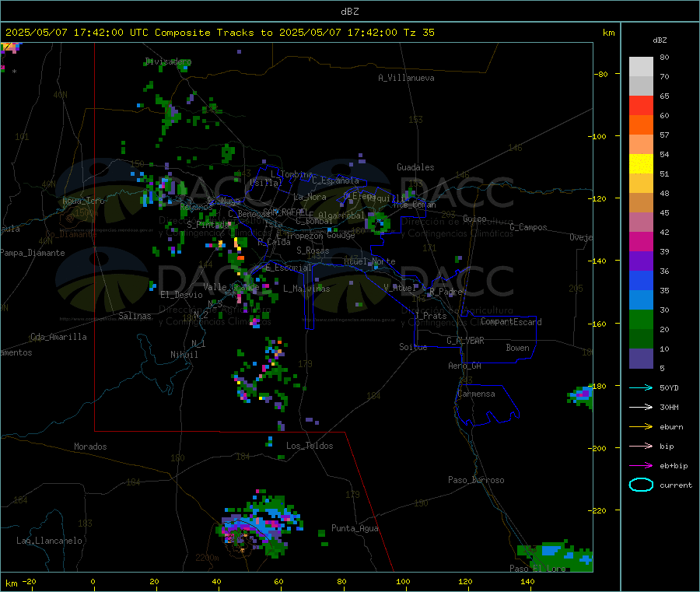Image resolution: width=700 pixels, height=592 pixels.
Task: Click the 80 dBZ light gray color swatch
Action: click(641, 67)
